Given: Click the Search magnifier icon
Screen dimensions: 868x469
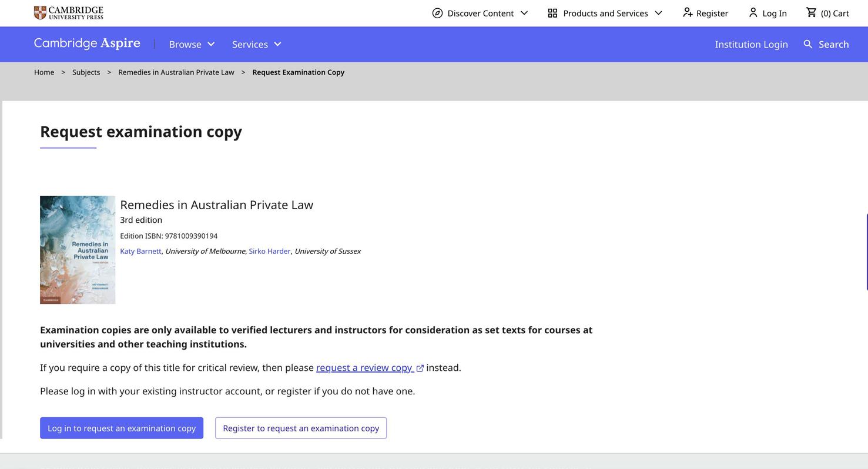Looking at the screenshot, I should point(808,44).
